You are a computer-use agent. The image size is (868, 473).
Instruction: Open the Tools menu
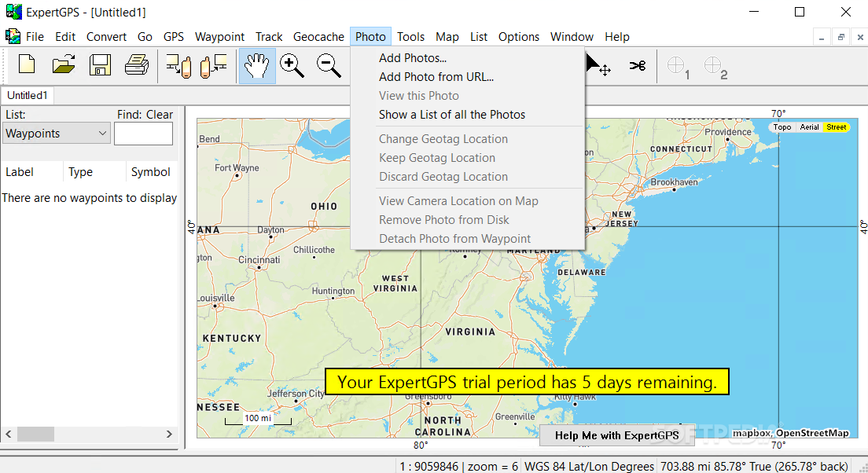410,36
